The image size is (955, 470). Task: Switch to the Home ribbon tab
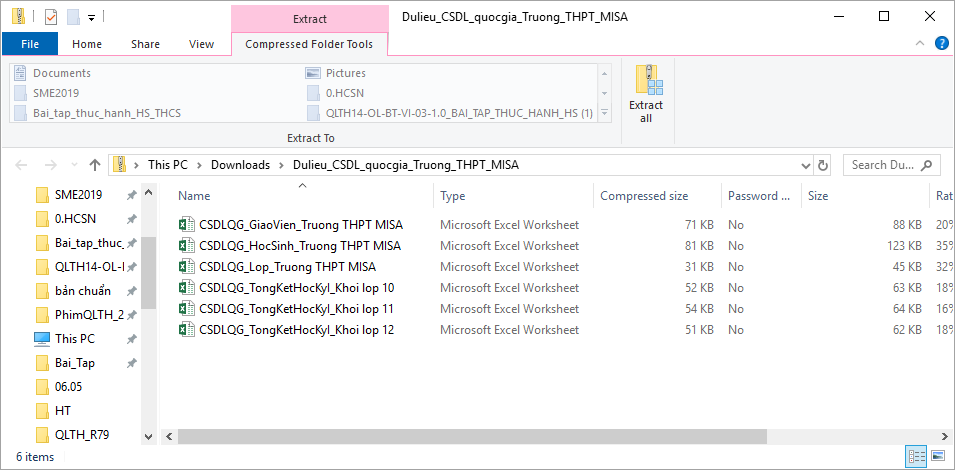pos(87,44)
